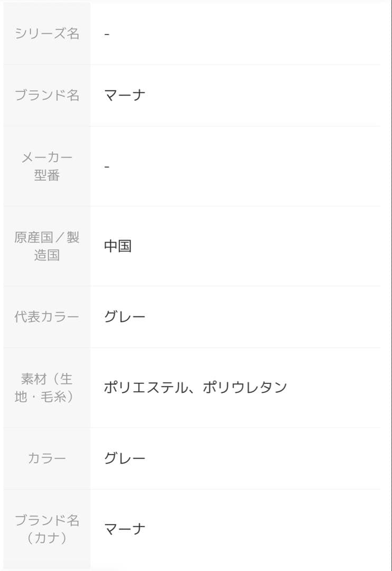Select グレー value in the カラー row
The width and height of the screenshot is (392, 571).
point(124,458)
